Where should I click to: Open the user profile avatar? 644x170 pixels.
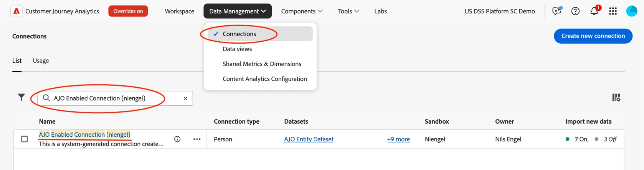pos(631,11)
